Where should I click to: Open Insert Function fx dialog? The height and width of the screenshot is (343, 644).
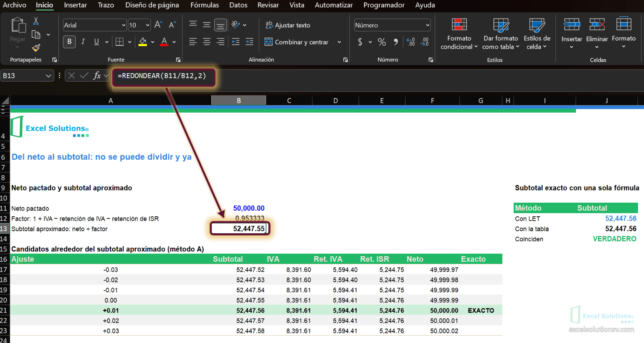pos(97,76)
